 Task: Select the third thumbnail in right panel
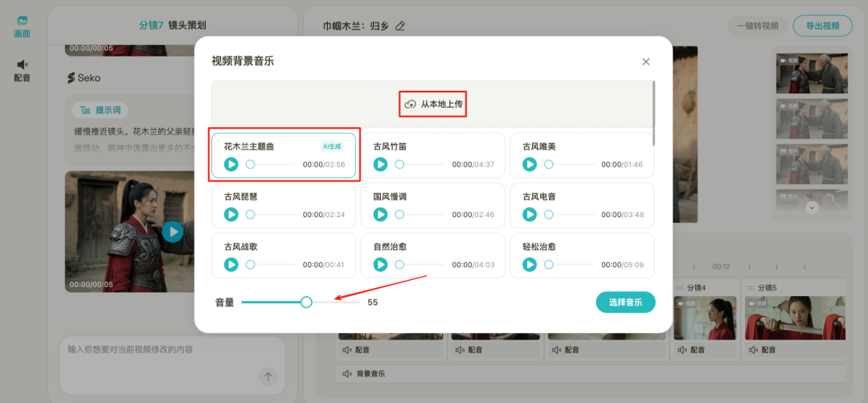[x=812, y=164]
